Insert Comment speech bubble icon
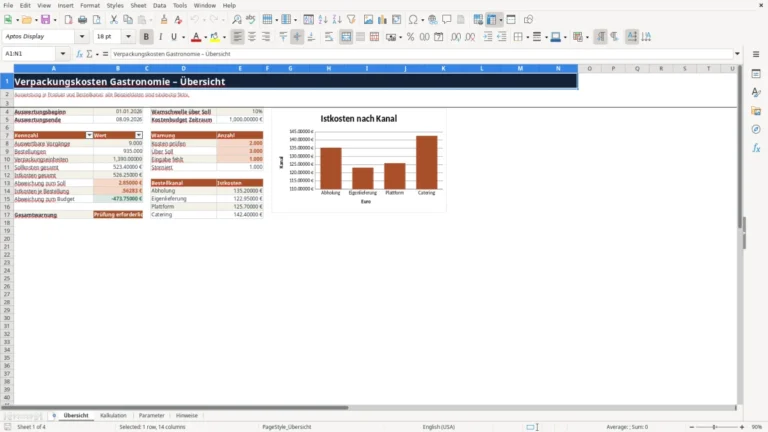This screenshot has width=768, height=432. coord(447,20)
